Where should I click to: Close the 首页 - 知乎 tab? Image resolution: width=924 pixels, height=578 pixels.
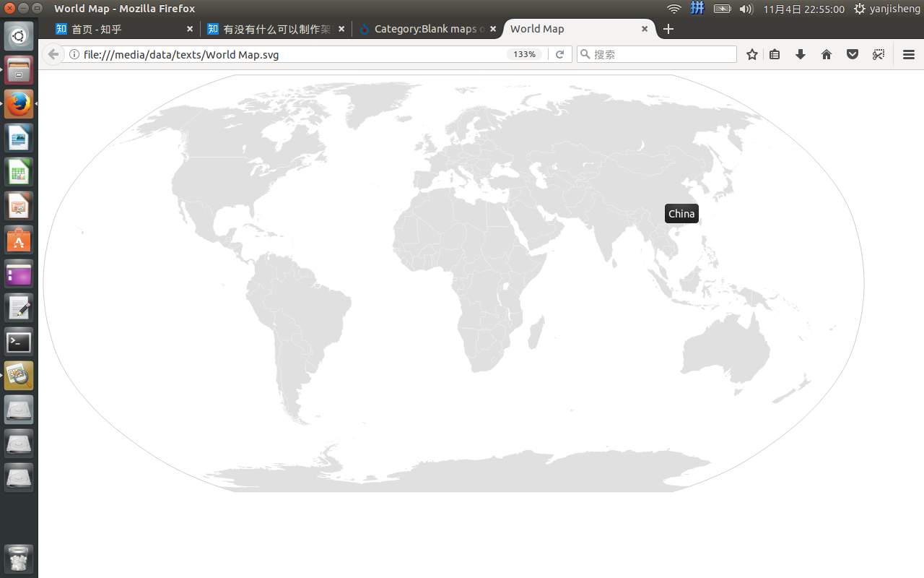(x=190, y=29)
